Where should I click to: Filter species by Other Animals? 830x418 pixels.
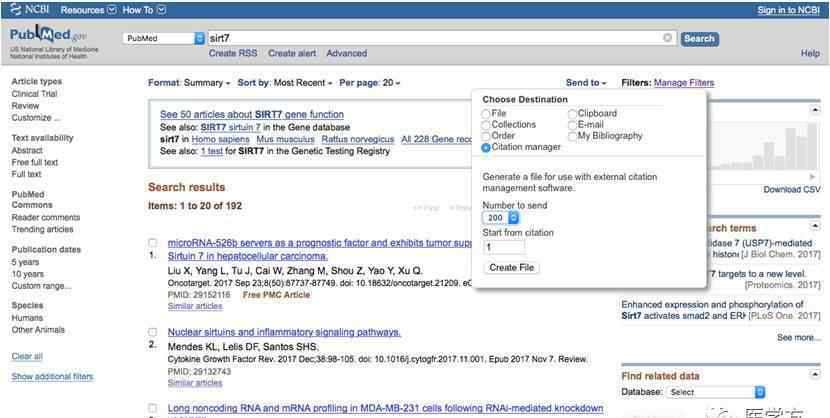[x=38, y=330]
